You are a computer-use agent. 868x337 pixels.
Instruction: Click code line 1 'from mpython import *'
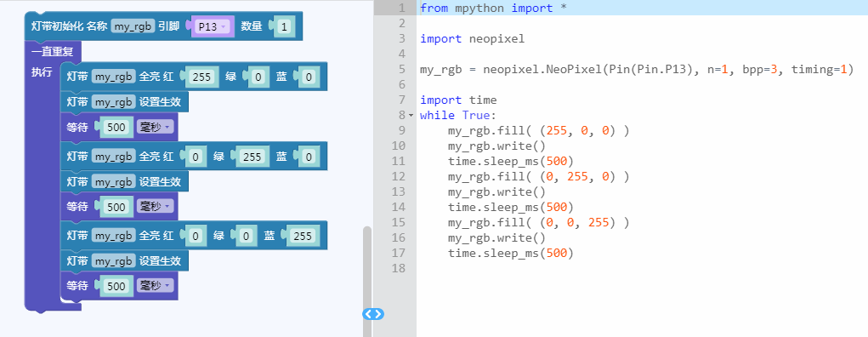[493, 9]
